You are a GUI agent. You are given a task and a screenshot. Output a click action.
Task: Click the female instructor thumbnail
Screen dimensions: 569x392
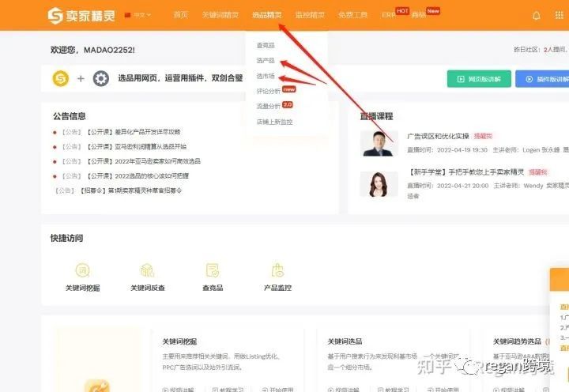(x=379, y=184)
